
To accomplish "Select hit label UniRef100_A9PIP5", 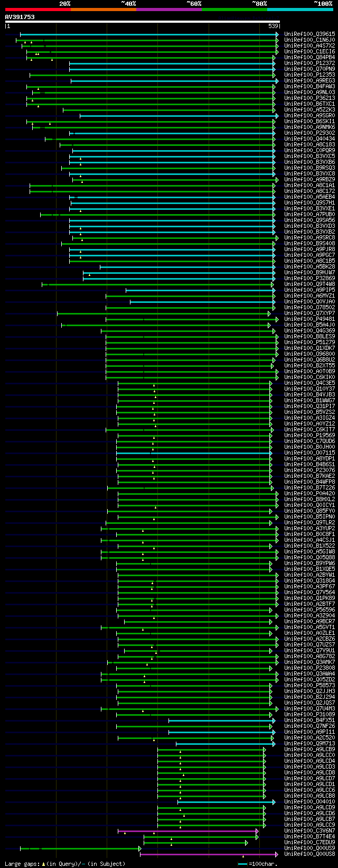I will point(309,290).
